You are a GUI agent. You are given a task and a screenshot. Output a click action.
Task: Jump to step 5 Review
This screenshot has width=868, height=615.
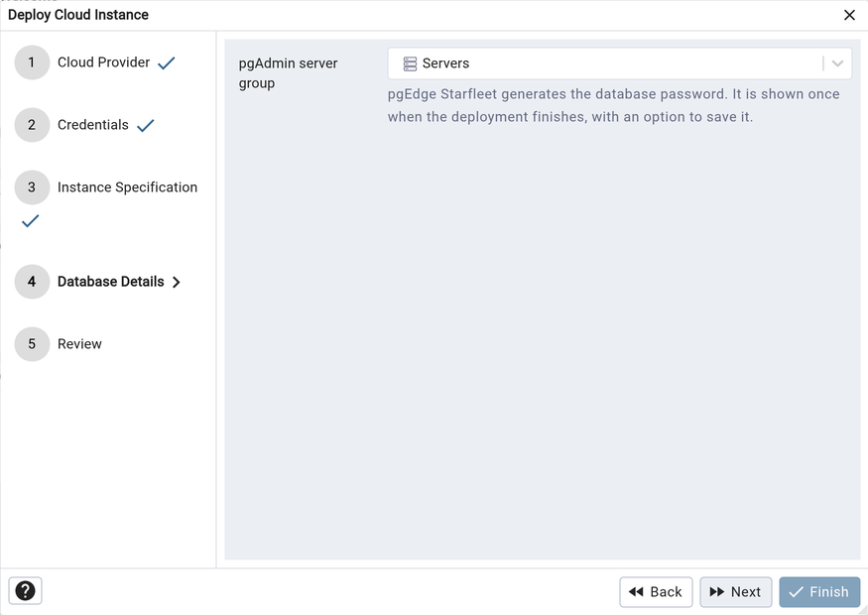coord(79,344)
